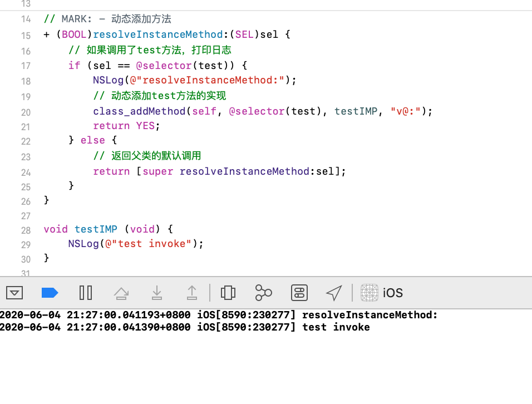Screen dimensions: 532x404
Task: Open Debug View Hierarchy icon
Action: 228,293
